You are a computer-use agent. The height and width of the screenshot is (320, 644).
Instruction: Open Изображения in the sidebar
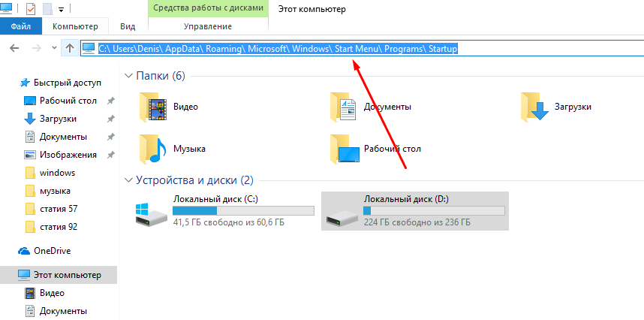[68, 155]
